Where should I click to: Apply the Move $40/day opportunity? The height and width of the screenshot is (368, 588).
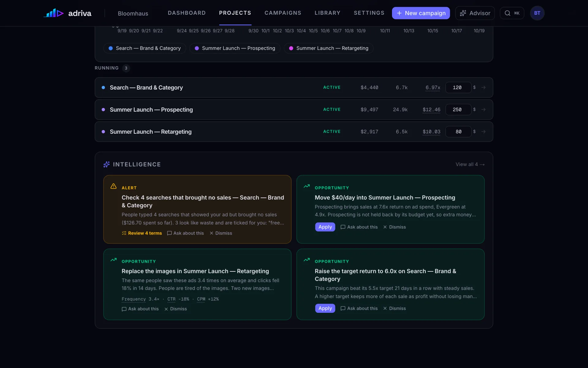(325, 227)
